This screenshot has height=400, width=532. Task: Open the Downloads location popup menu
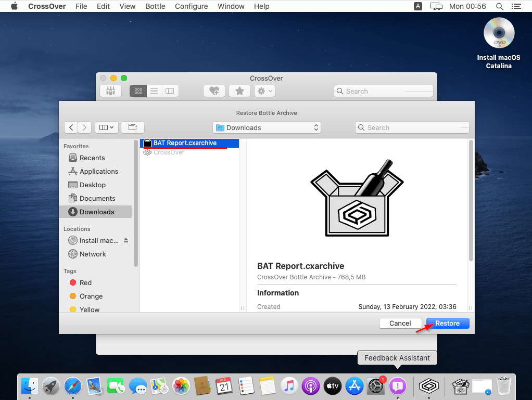(267, 127)
